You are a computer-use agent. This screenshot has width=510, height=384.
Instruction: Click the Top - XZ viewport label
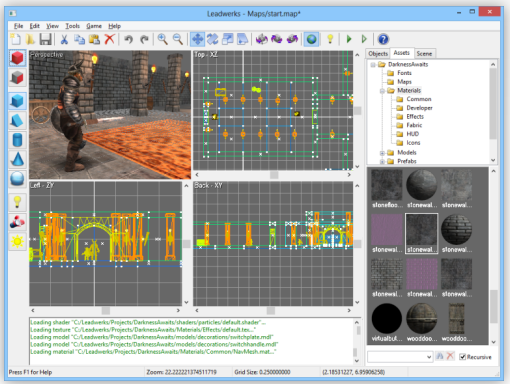coord(206,55)
